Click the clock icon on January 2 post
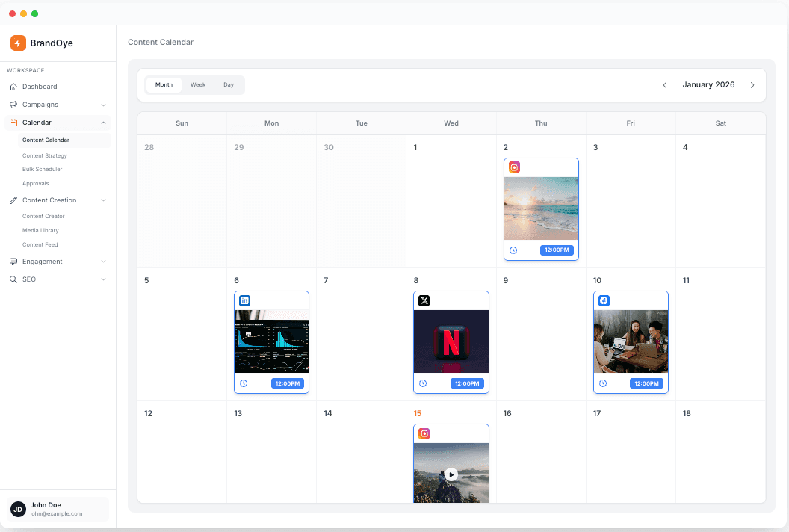Image resolution: width=789 pixels, height=532 pixels. point(515,250)
